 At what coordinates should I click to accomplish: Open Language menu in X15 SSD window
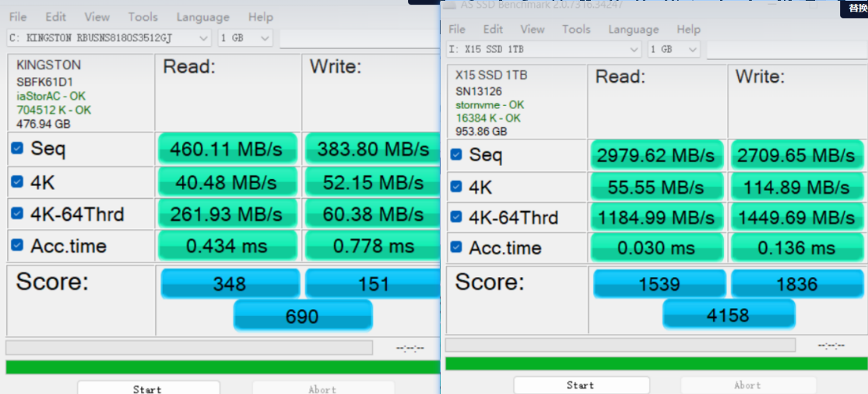click(633, 29)
